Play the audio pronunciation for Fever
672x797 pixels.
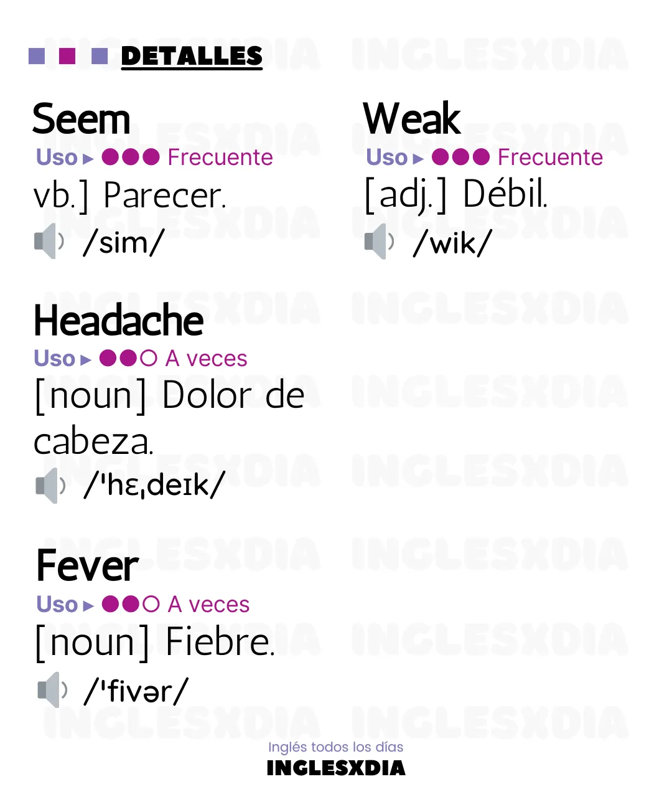(53, 690)
